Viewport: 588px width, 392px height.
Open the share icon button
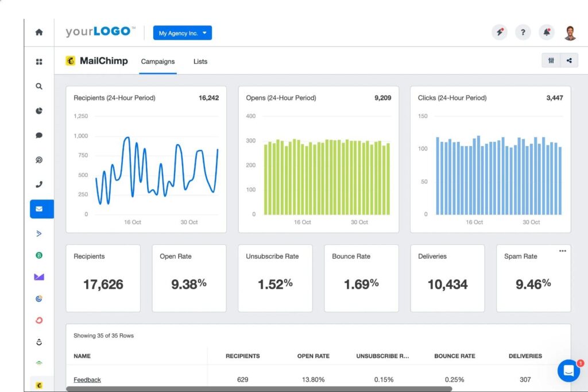[x=569, y=61]
